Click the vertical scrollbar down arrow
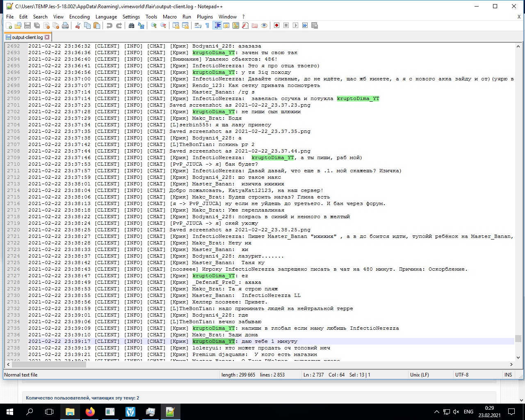Image resolution: width=525 pixels, height=420 pixels. click(518, 358)
